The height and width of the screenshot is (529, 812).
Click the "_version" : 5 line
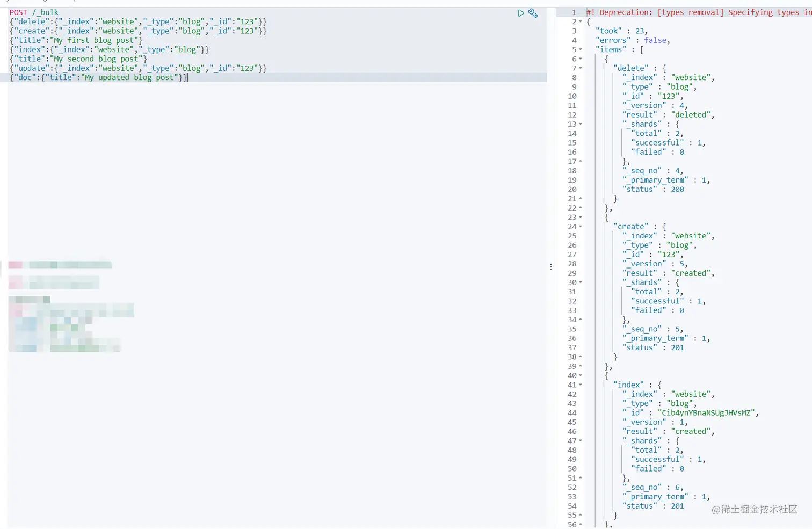click(655, 264)
